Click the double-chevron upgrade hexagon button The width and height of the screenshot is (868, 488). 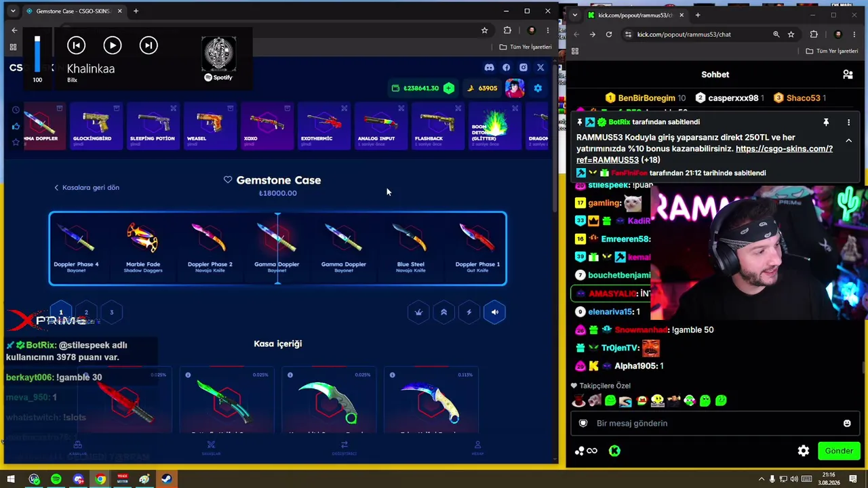pos(443,312)
